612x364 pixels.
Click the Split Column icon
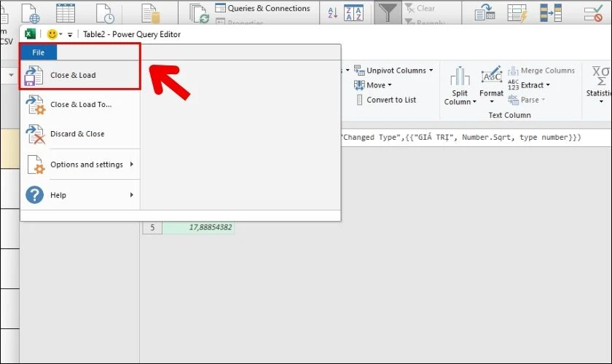[460, 76]
